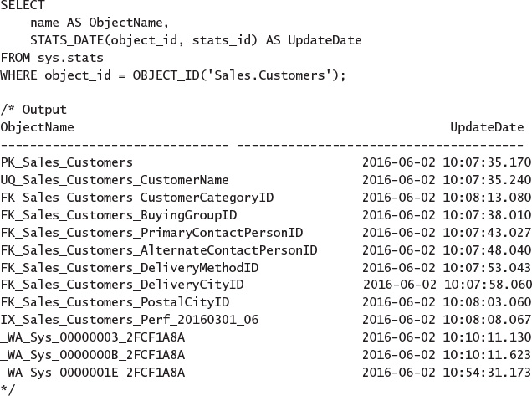Select _WA_Sys_0000000B_2FCF1A8A entry

click(x=93, y=355)
